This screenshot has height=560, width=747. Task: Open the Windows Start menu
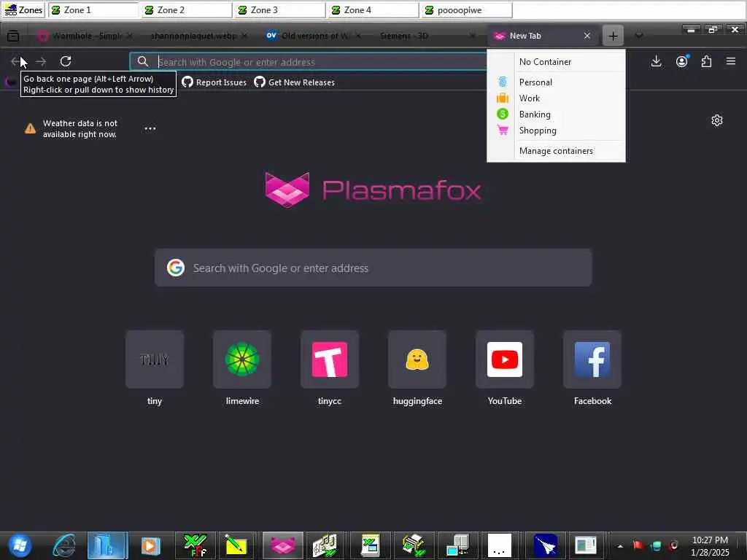20,545
